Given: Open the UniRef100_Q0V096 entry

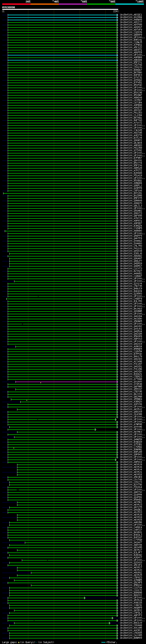Looking at the screenshot, I should [131, 427].
